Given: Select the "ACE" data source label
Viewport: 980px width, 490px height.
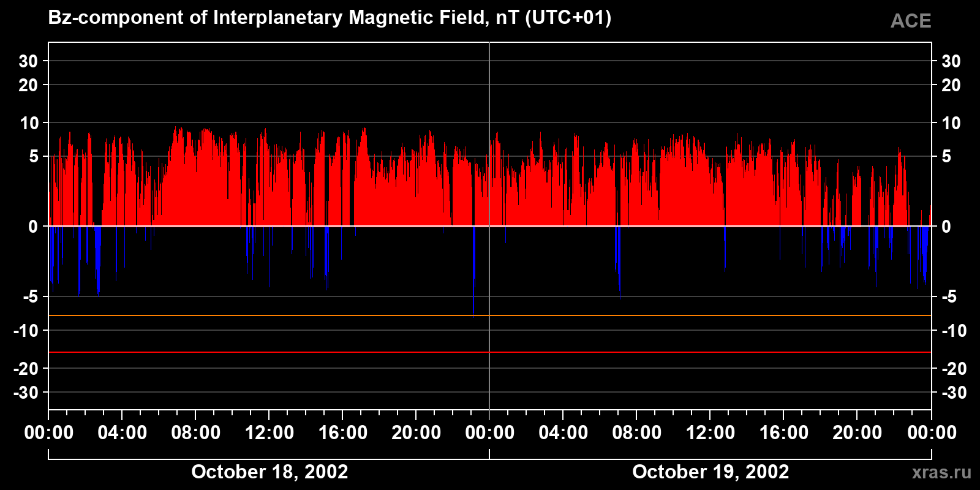Looking at the screenshot, I should [911, 21].
